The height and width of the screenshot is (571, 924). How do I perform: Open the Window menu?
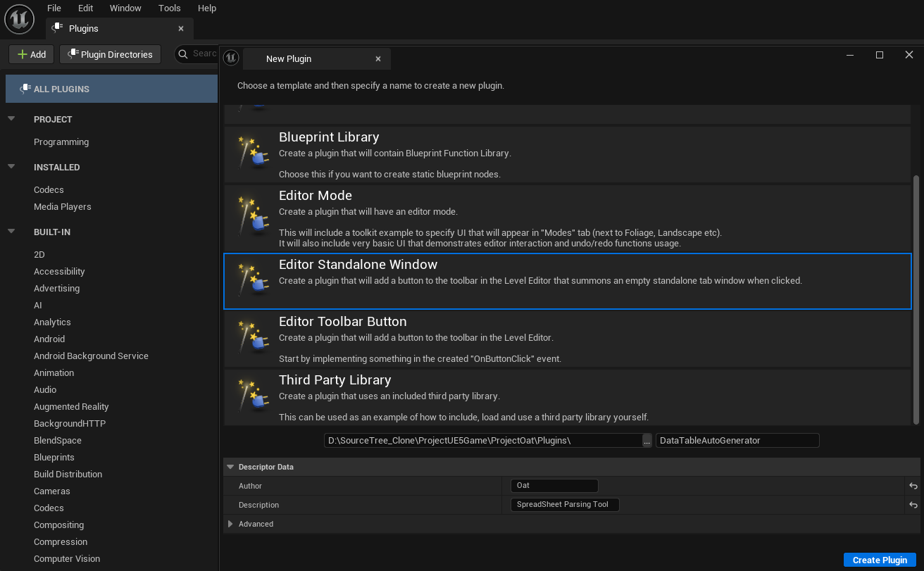(x=125, y=8)
